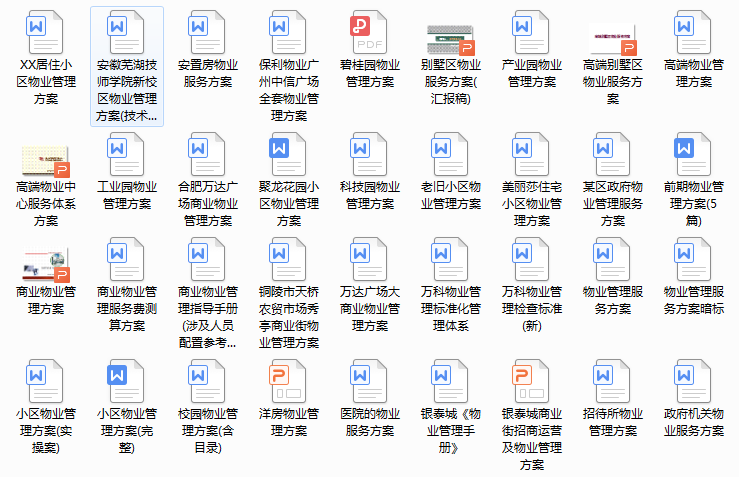Click the file name 政府机关物业服务方案

(694, 422)
